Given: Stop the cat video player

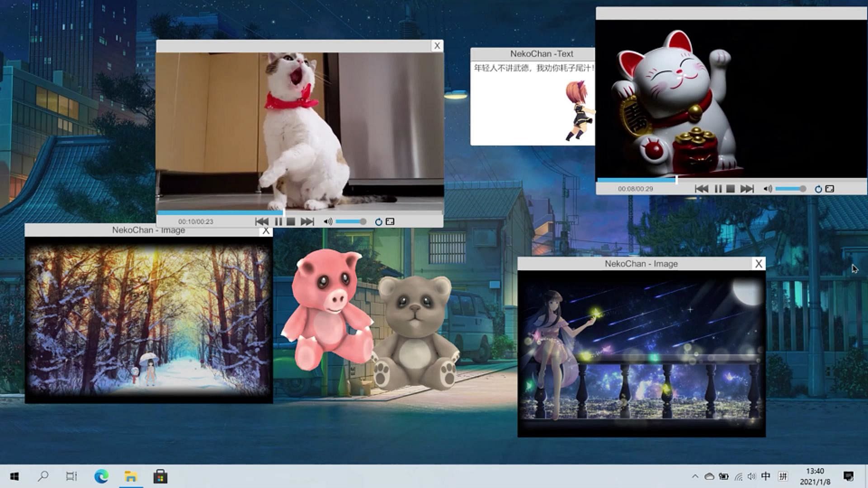Looking at the screenshot, I should pyautogui.click(x=291, y=221).
